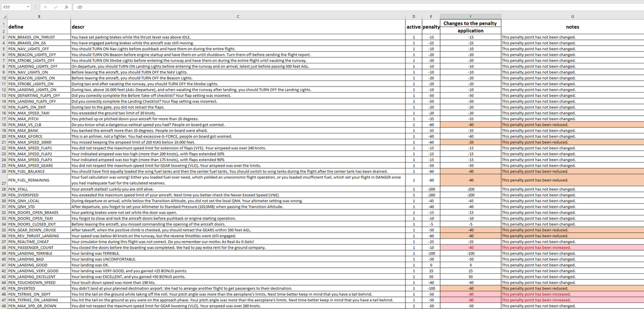Screen dimensions: 644x309
Task: Select cell PEN_BRAKES_ON_GS
Action: 39,43
